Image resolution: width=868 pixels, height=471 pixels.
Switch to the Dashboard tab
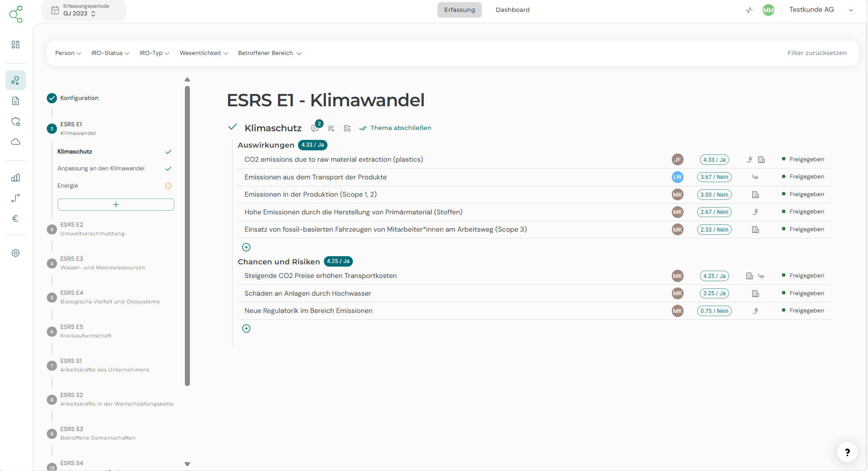pos(512,10)
